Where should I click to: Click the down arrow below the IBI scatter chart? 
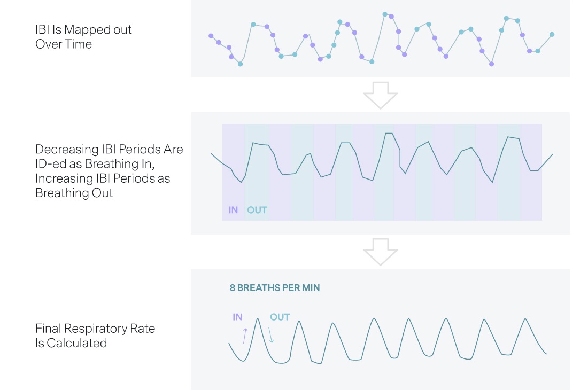(381, 96)
